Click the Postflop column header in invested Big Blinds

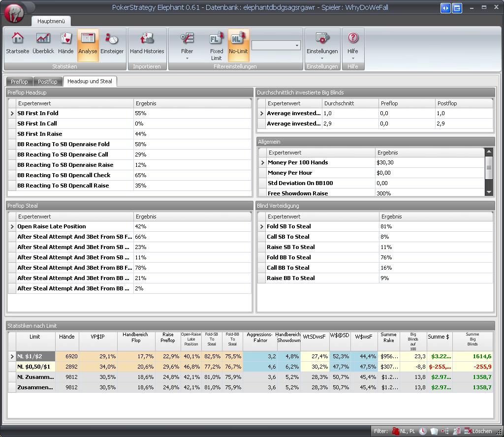tap(464, 103)
